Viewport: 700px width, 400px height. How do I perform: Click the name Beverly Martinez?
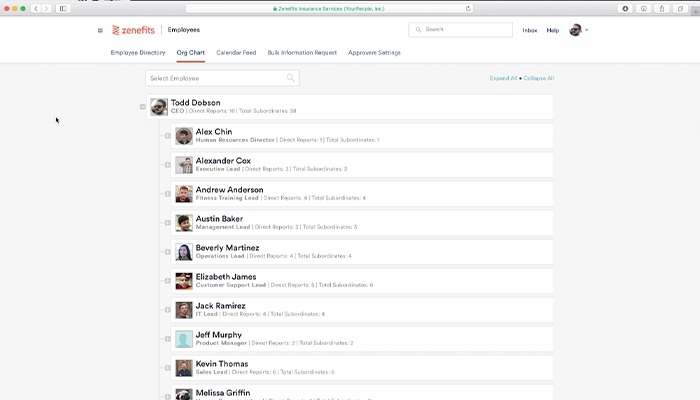click(x=227, y=248)
